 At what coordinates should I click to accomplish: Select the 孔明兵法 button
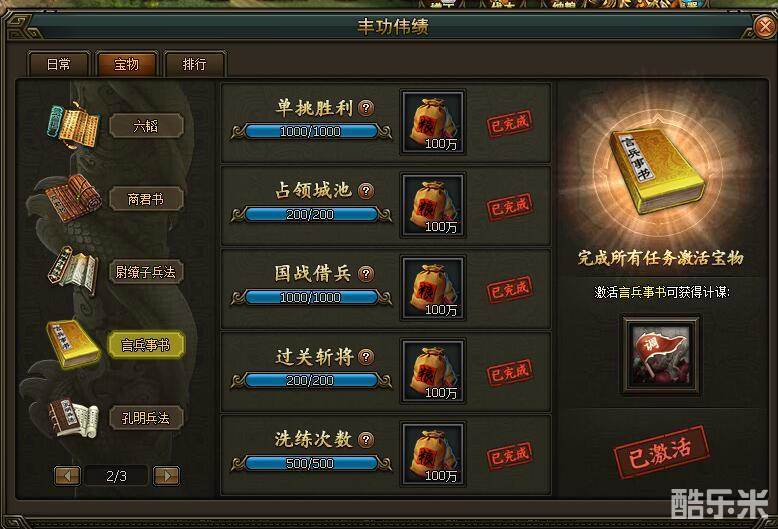(x=146, y=418)
